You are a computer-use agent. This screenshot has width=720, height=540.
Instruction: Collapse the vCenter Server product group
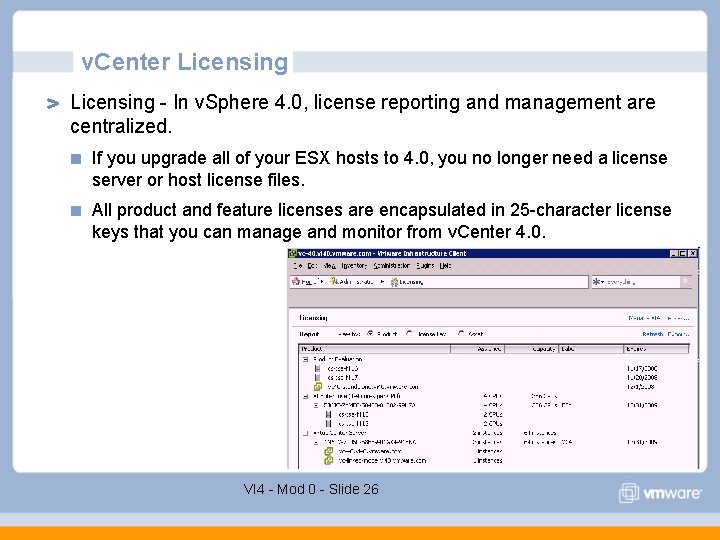coord(305,433)
